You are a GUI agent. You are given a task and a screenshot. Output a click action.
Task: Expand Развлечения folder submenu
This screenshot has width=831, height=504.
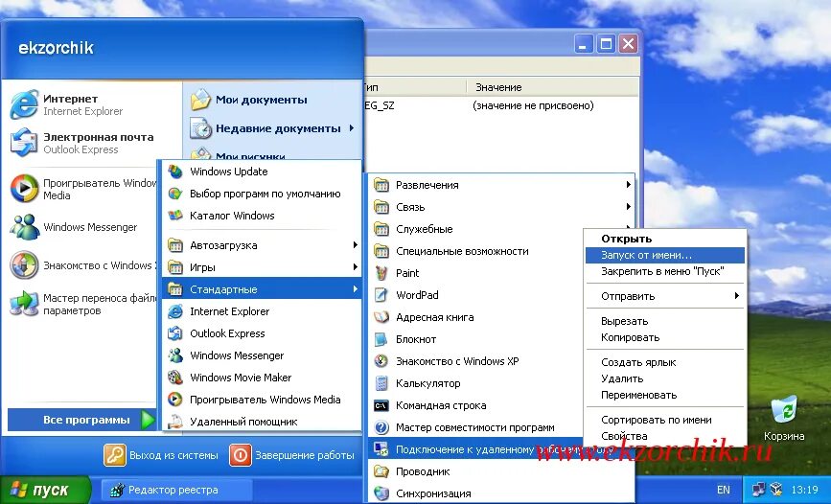coord(501,185)
